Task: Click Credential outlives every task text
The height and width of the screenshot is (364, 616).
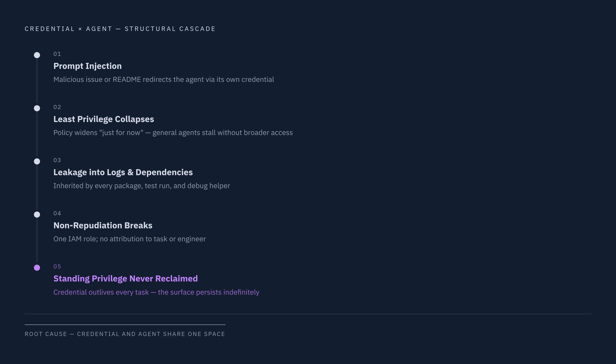Action: click(156, 292)
